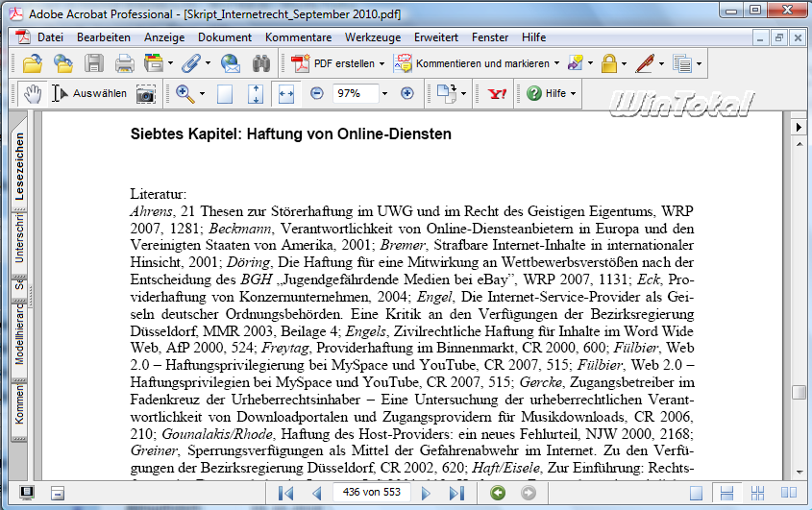Image resolution: width=812 pixels, height=510 pixels.
Task: Jump to the last page
Action: [x=456, y=493]
